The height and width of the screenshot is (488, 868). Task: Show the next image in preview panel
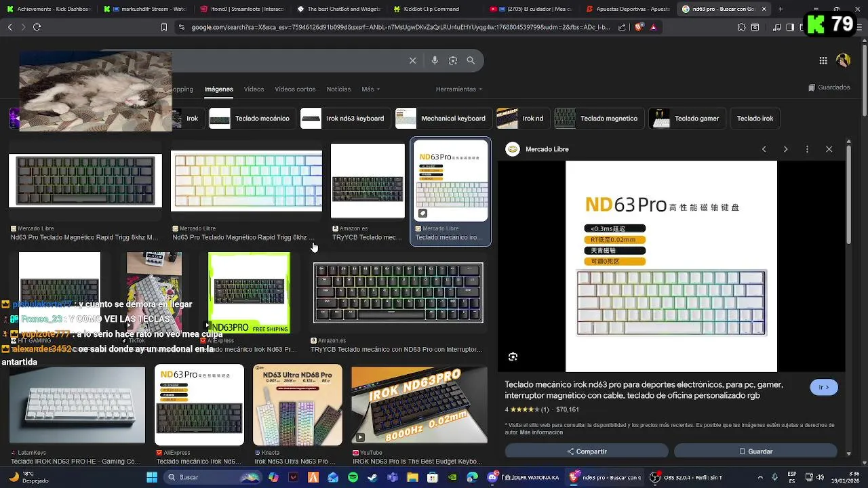point(785,149)
